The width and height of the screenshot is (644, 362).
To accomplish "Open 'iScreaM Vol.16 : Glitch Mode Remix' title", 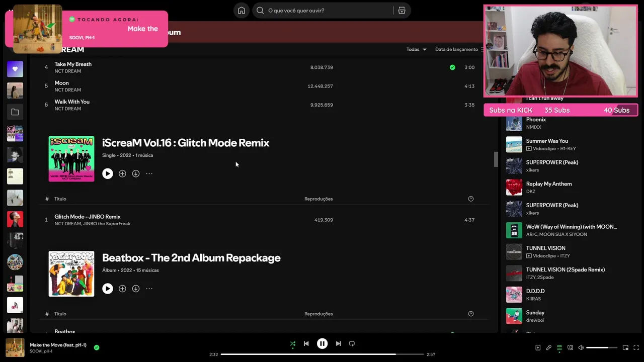I will pos(186,143).
